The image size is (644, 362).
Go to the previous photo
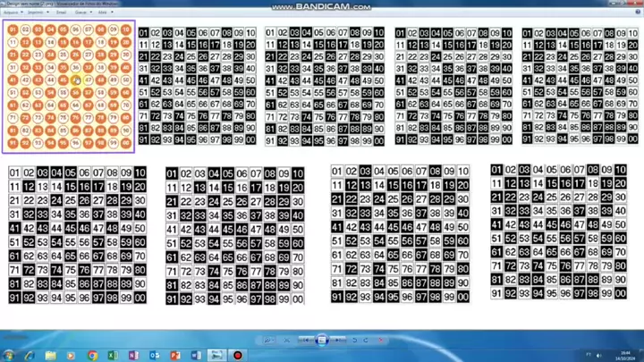[307, 341]
